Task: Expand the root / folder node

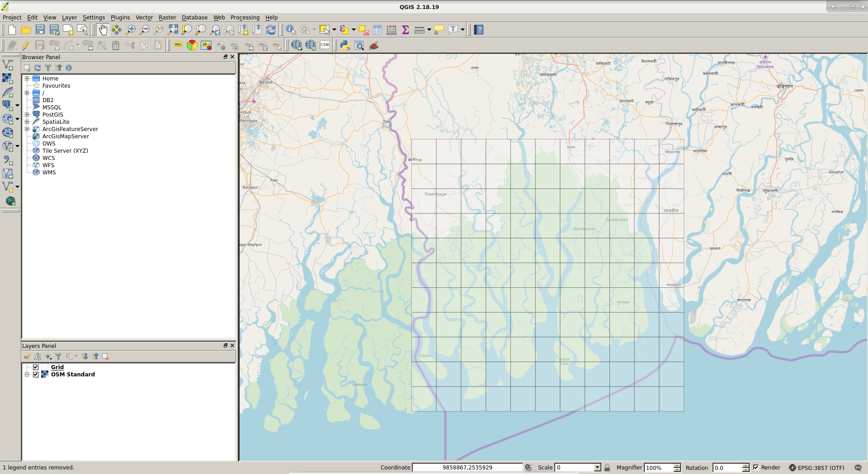Action: point(27,93)
